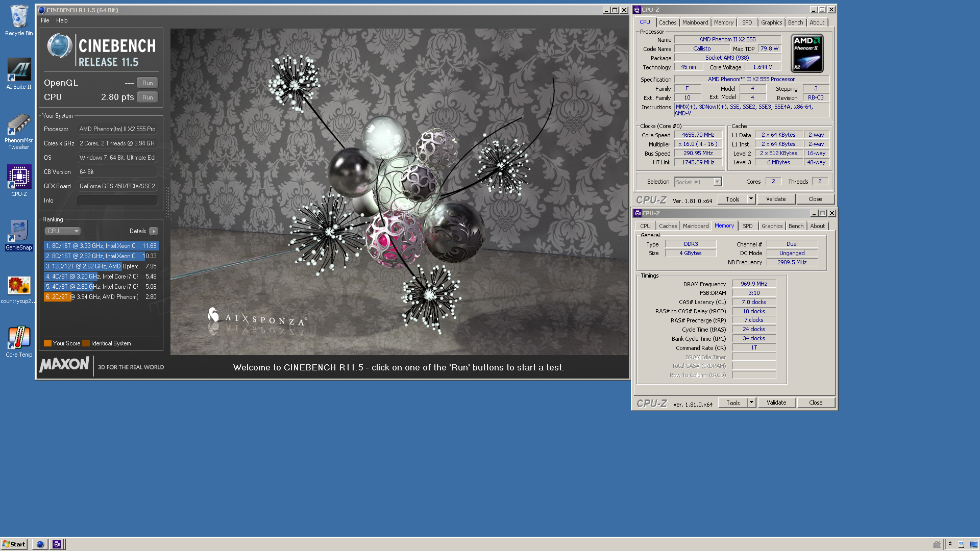980x551 pixels.
Task: Select ranking row 8C/16T @ 3.33 GHz Xeon
Action: point(101,246)
